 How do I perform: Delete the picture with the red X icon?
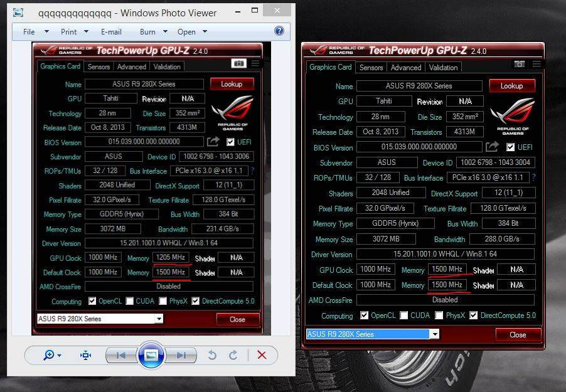tap(262, 355)
